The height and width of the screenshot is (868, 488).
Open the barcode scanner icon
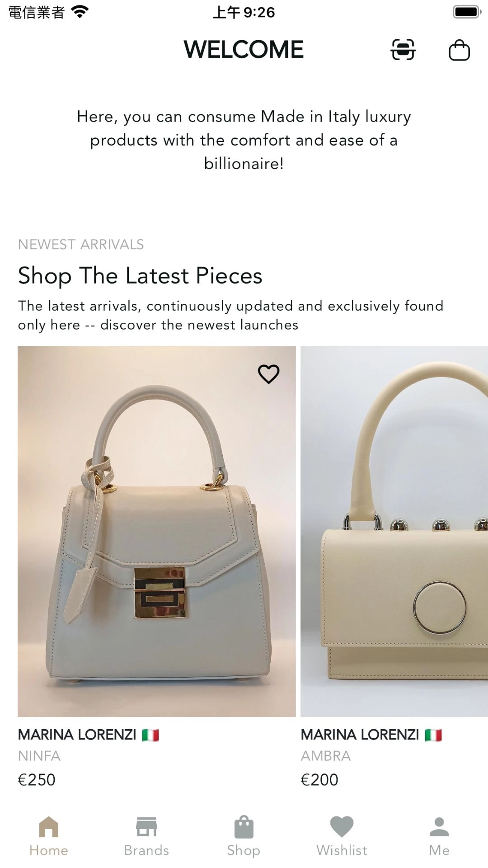pos(403,49)
